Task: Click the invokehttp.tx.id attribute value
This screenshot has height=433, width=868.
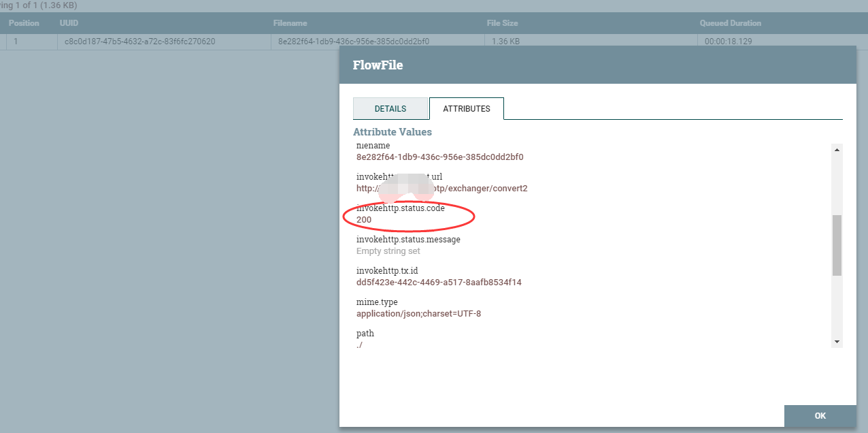Action: point(439,282)
